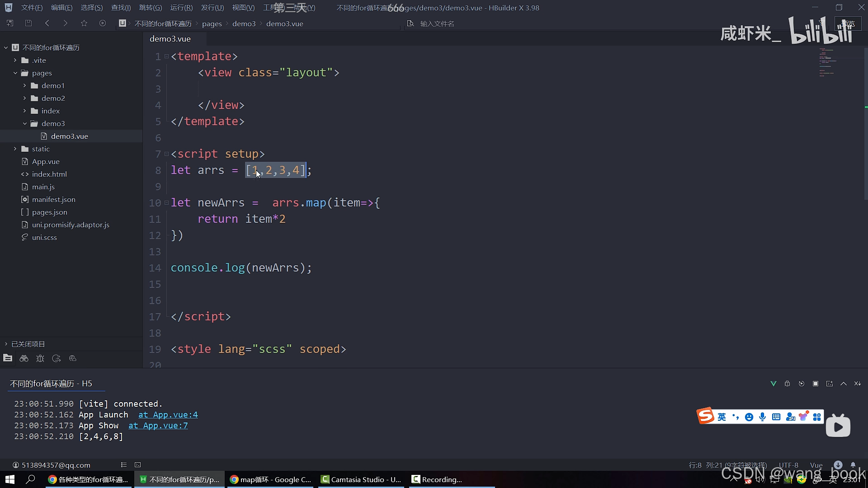Screen dimensions: 868x488
Task: Click the console rerun icon
Action: (802, 384)
